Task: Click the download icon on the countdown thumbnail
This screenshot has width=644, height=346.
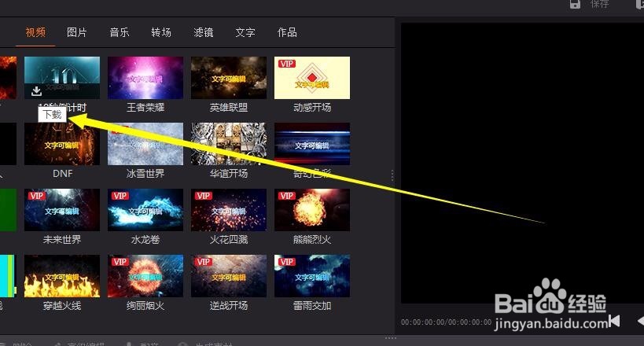Action: 36,90
